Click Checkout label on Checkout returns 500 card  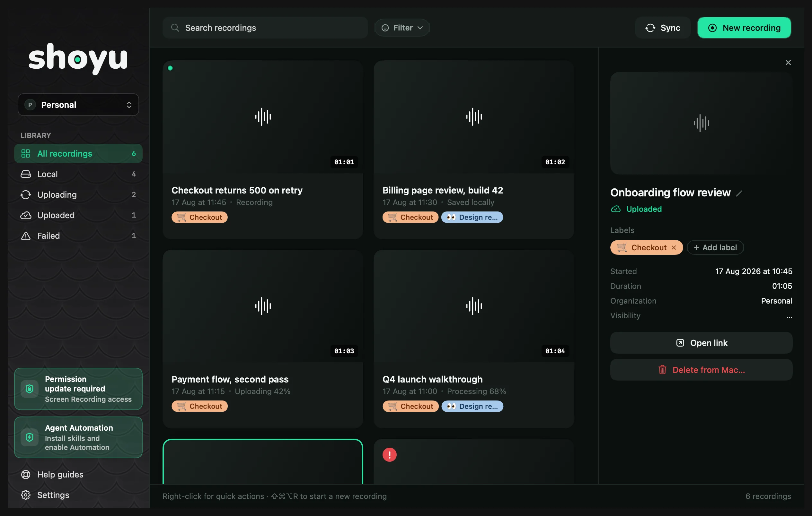click(x=200, y=217)
